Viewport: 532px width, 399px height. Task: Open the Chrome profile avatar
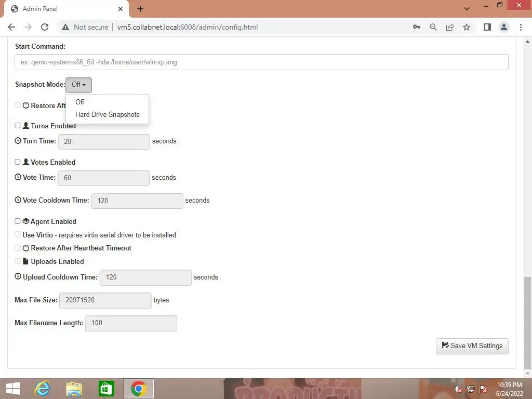pos(504,27)
